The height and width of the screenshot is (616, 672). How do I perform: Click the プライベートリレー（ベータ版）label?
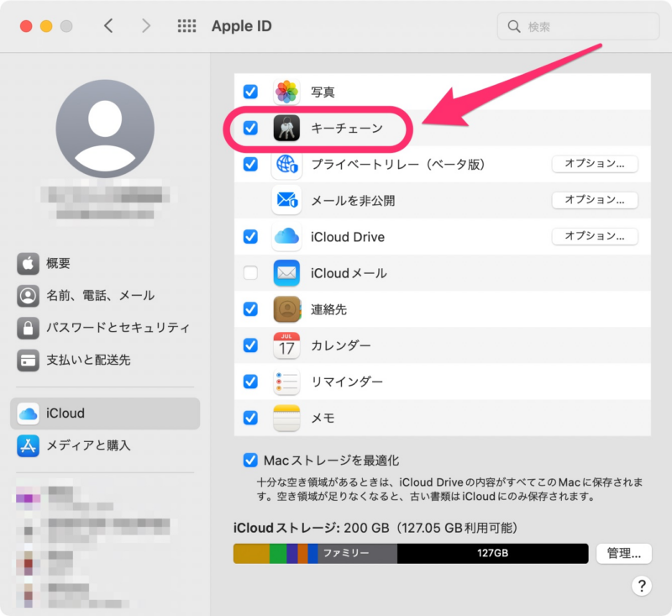(x=397, y=164)
